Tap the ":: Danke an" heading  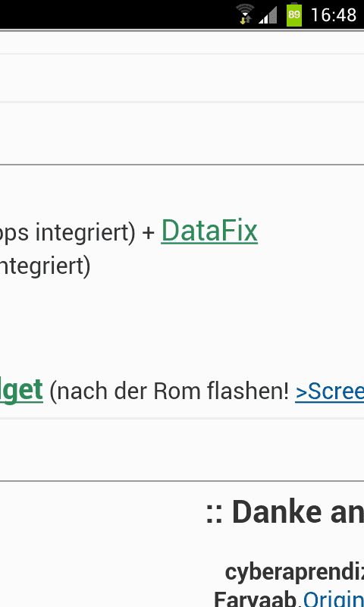[284, 512]
